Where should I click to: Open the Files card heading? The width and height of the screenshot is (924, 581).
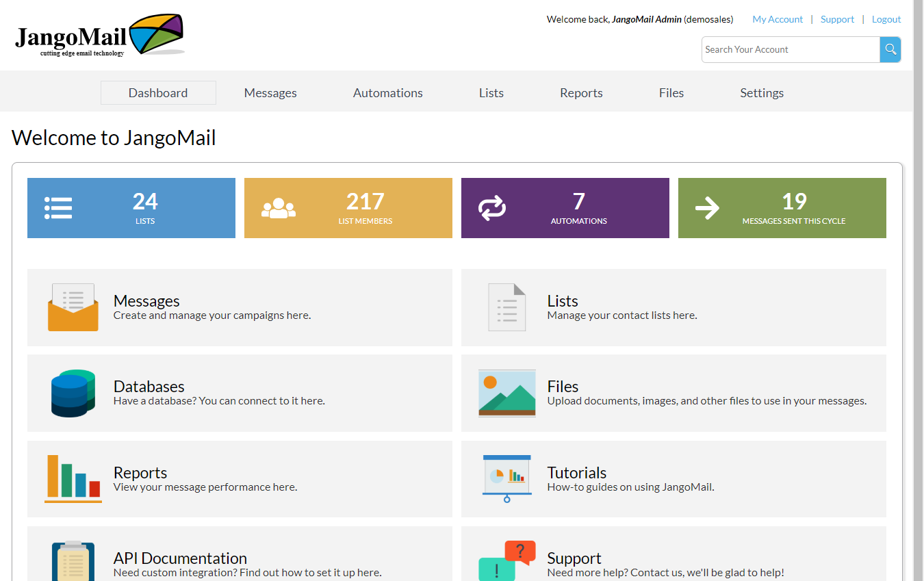pos(563,387)
